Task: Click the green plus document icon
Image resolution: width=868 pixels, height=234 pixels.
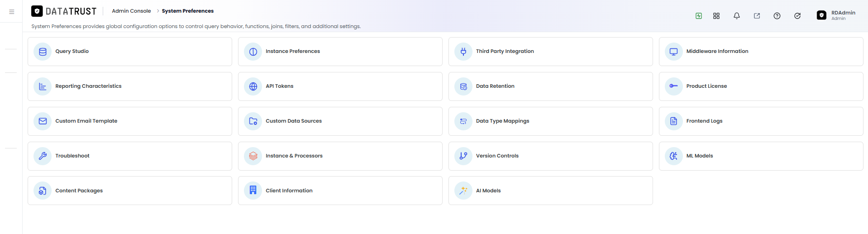Action: (x=699, y=16)
